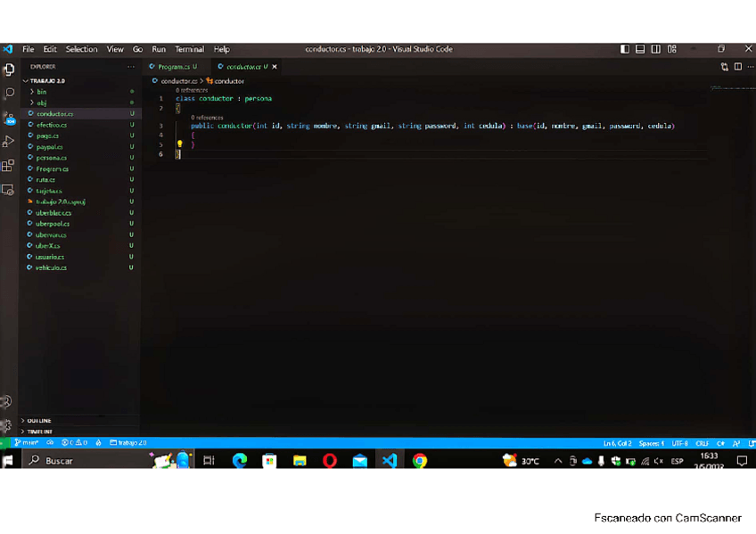Image resolution: width=756 pixels, height=534 pixels.
Task: Open the Source Control view
Action: point(8,117)
